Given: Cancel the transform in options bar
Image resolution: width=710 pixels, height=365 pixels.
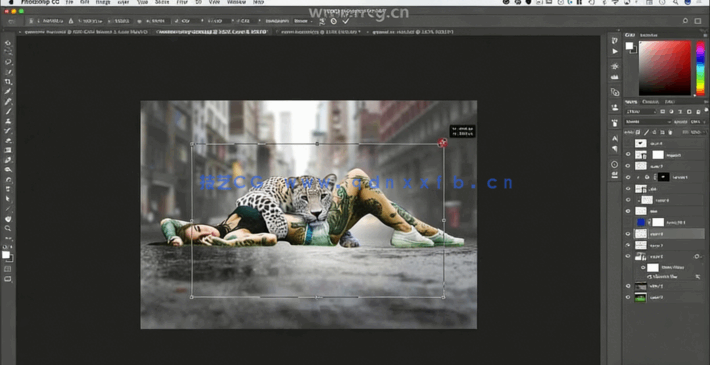Looking at the screenshot, I should click(334, 21).
